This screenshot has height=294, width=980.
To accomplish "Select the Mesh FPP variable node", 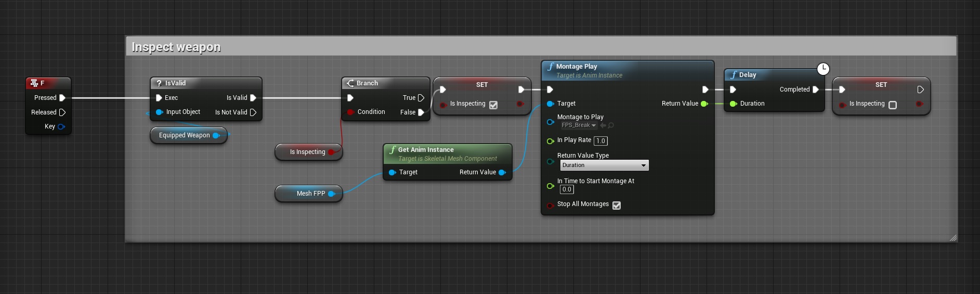I will [310, 194].
